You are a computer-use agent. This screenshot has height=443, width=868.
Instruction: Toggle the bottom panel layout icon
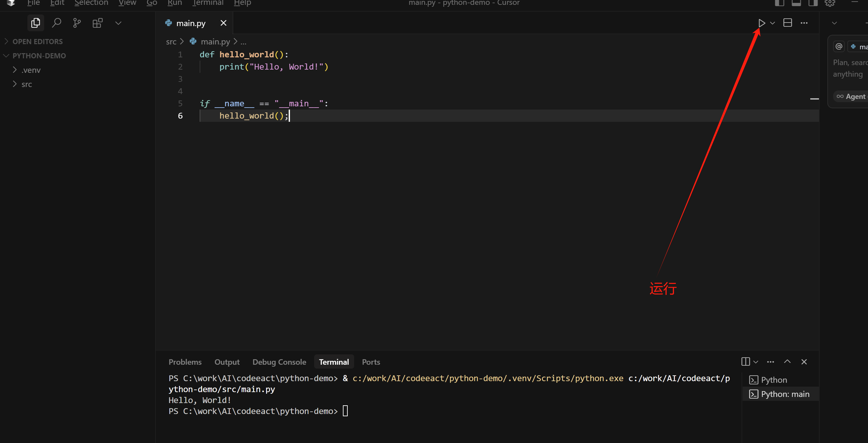(x=796, y=3)
